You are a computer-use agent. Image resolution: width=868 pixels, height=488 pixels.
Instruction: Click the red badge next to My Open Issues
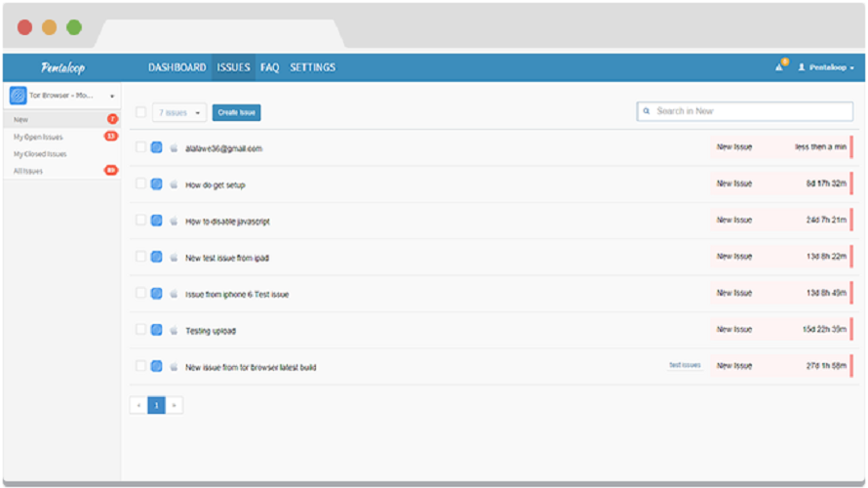(x=111, y=136)
